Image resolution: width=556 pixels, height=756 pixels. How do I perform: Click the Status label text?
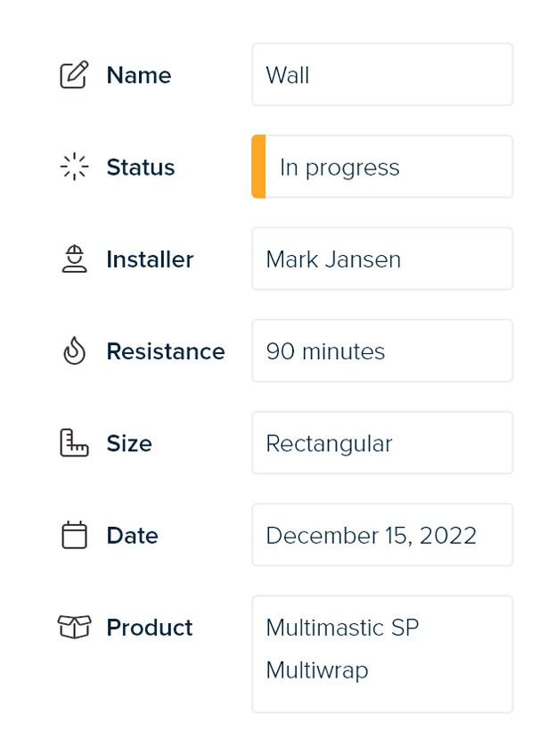tap(140, 167)
